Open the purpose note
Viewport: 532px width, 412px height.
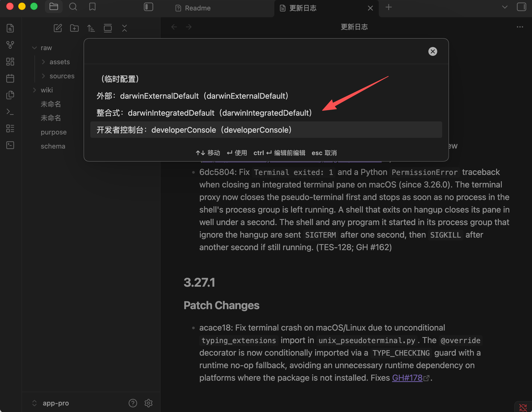54,132
